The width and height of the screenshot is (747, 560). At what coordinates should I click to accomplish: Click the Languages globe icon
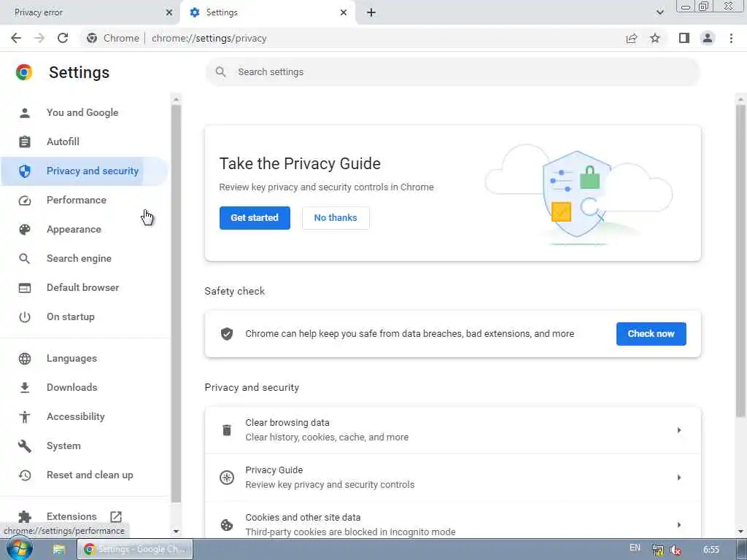point(25,359)
